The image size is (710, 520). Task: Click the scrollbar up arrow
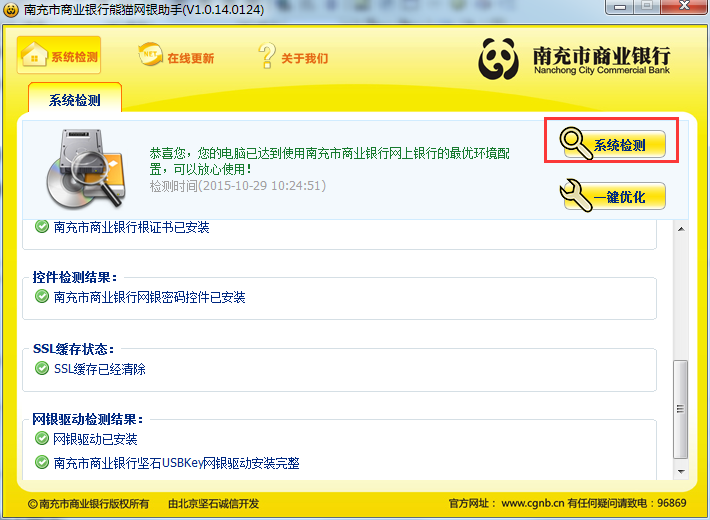[681, 229]
